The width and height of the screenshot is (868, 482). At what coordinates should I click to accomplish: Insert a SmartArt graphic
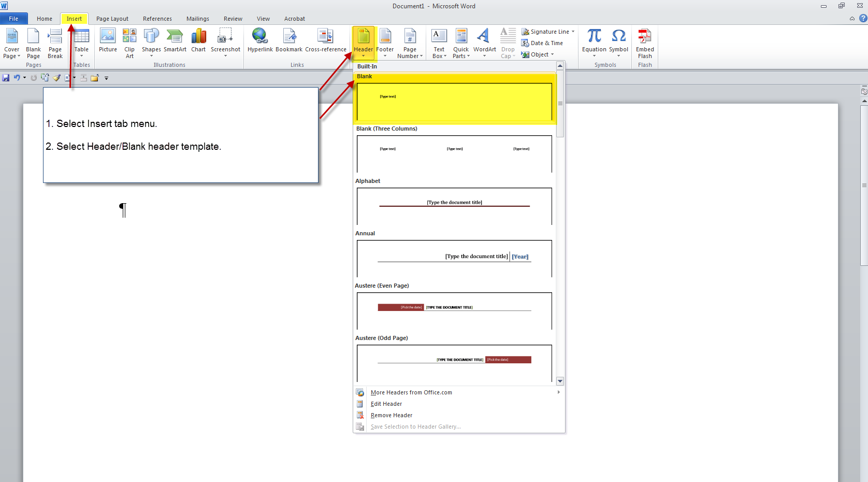[x=175, y=40]
